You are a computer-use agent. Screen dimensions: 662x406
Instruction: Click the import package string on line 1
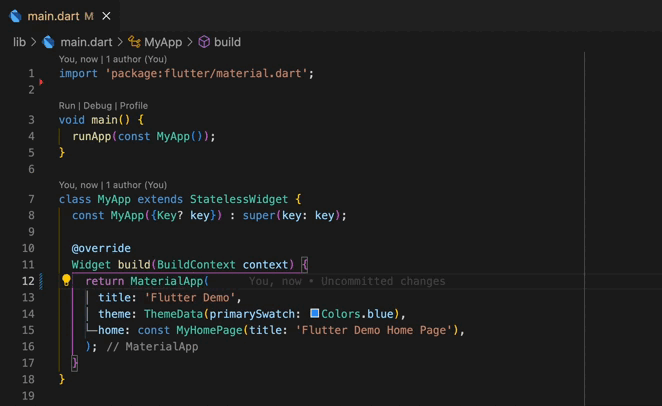pyautogui.click(x=206, y=73)
